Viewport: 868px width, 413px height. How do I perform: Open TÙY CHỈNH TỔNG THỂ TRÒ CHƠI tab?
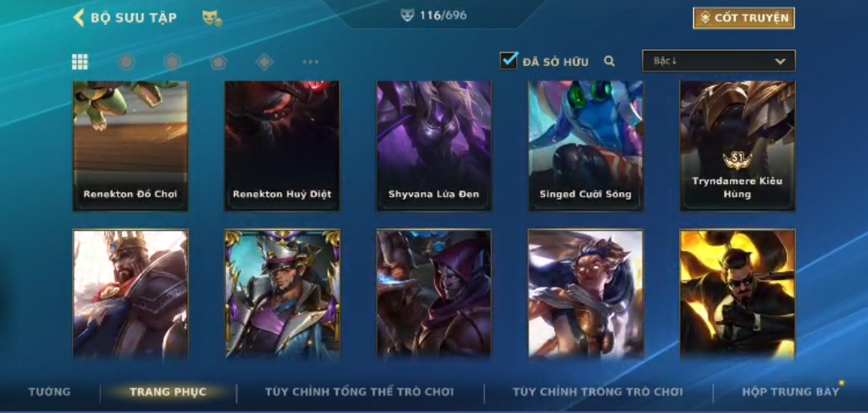pos(360,392)
